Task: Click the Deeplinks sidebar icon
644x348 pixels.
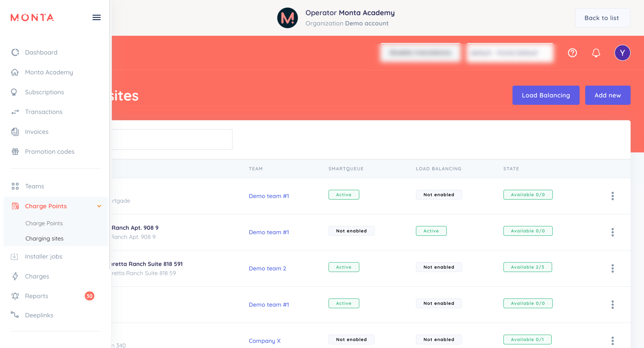Action: click(15, 315)
